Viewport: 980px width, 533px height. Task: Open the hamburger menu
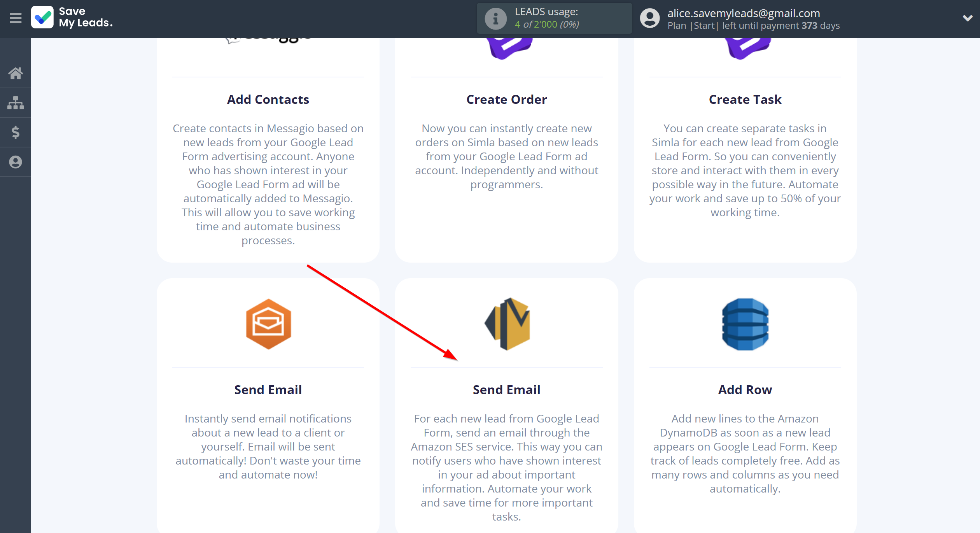pos(16,18)
